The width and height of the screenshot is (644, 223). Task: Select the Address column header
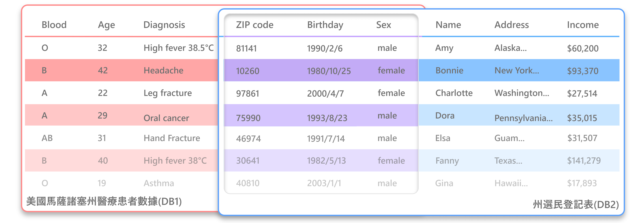(x=512, y=25)
